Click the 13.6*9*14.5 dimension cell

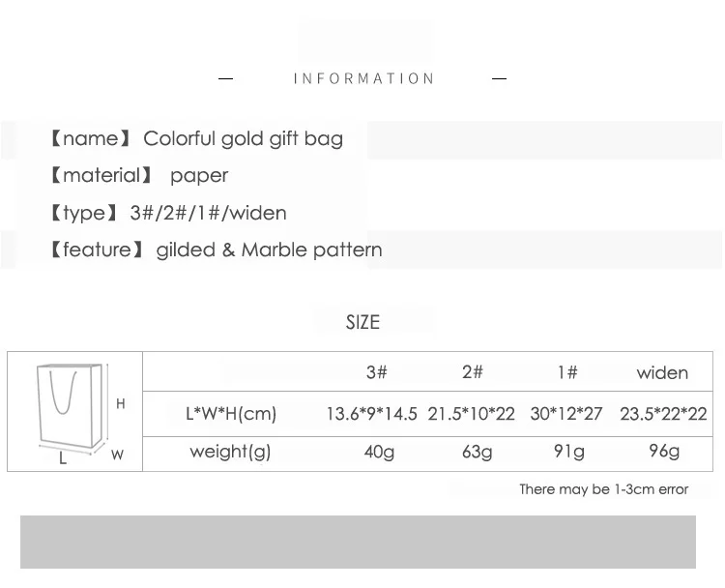[372, 414]
